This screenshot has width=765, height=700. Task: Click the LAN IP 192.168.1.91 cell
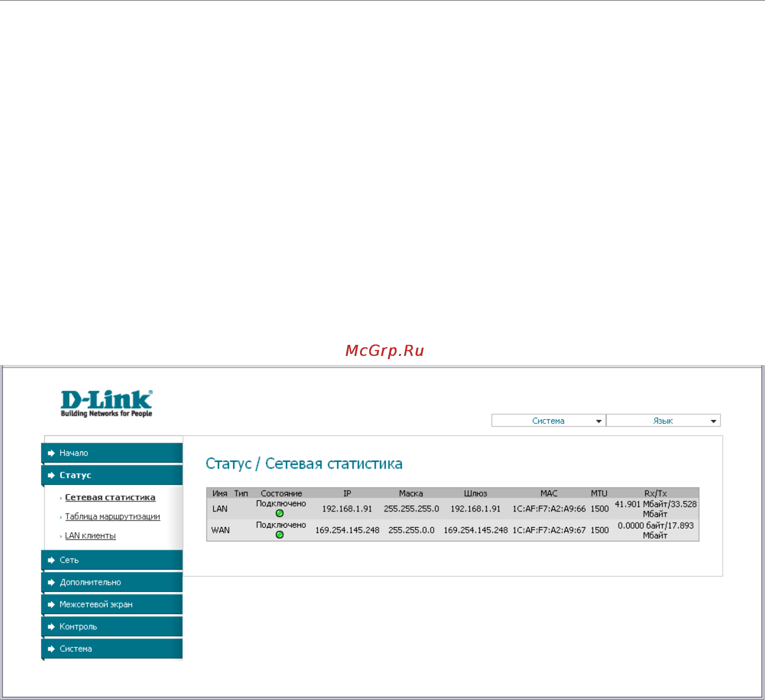click(347, 509)
